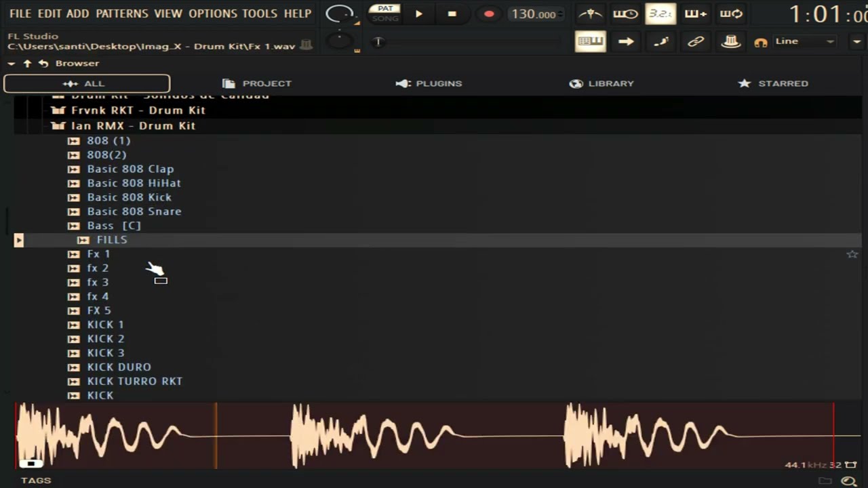The width and height of the screenshot is (868, 488).
Task: Click plugin icon beside Fx 1.wav path
Action: pos(307,45)
